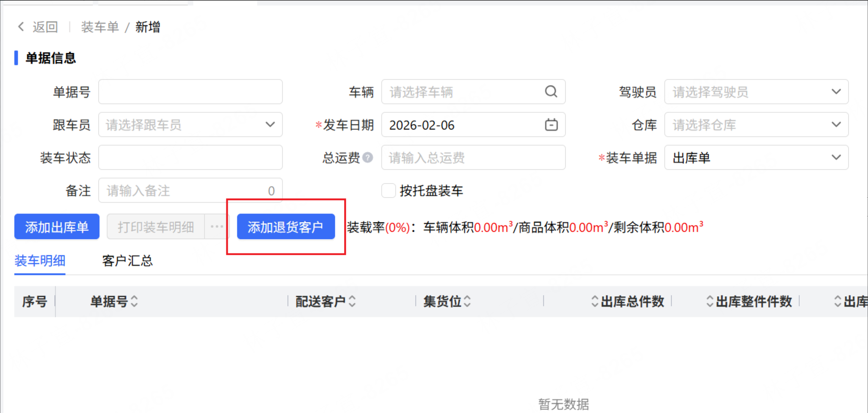Viewport: 868px width, 413px height.
Task: Enable the 按托盘装车 checkbox
Action: (388, 191)
